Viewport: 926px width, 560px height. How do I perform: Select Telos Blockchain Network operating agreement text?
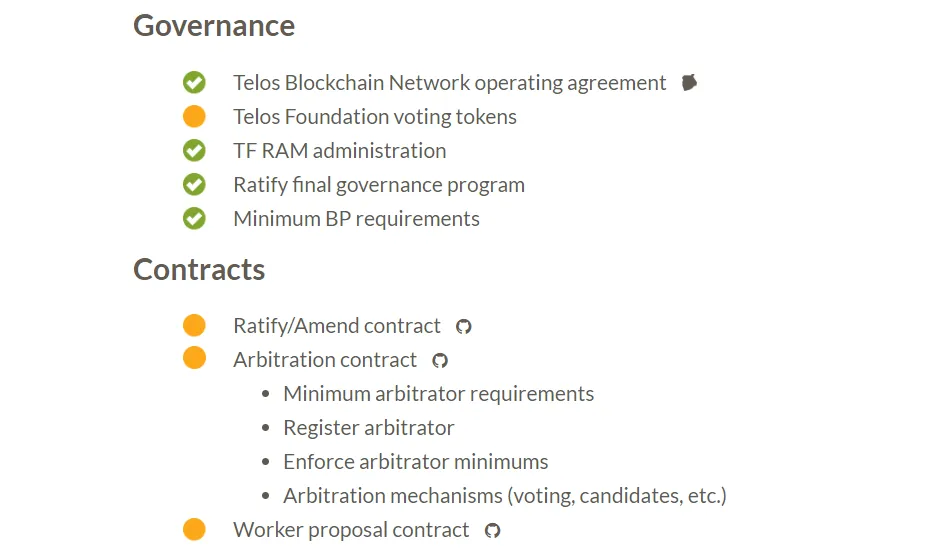coord(449,83)
